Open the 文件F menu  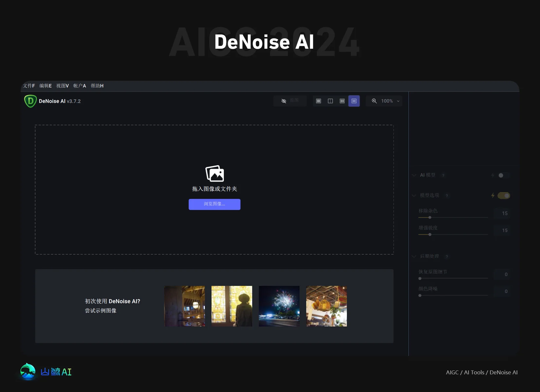[29, 86]
